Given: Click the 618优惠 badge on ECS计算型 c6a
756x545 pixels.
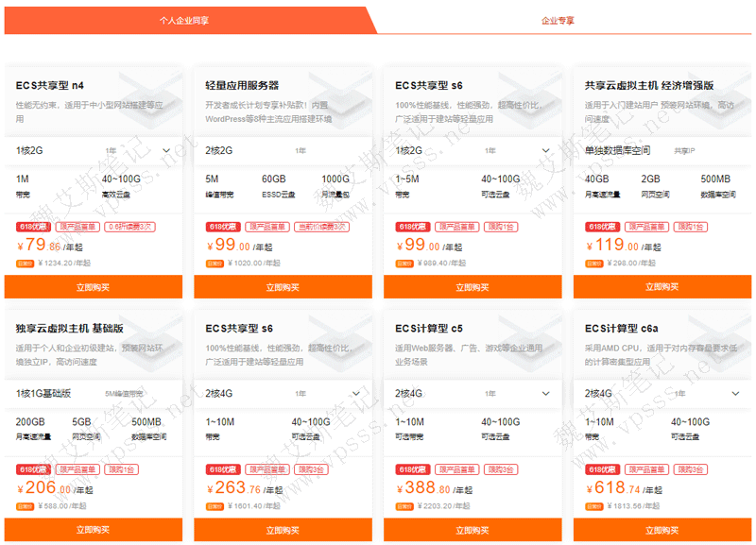Looking at the screenshot, I should (601, 469).
